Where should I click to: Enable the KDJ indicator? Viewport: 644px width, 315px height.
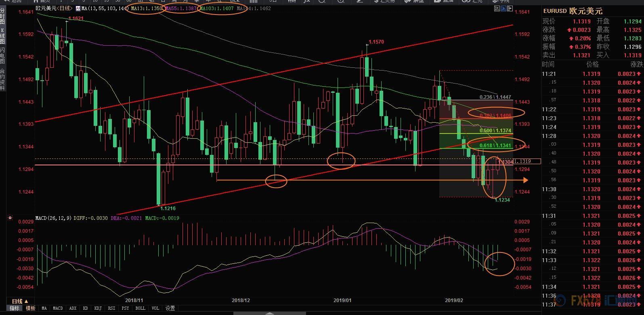98,308
